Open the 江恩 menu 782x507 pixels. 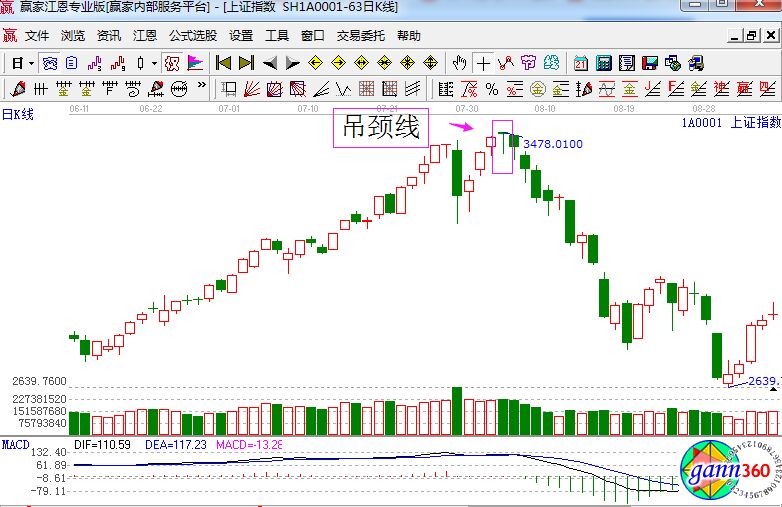pos(145,36)
